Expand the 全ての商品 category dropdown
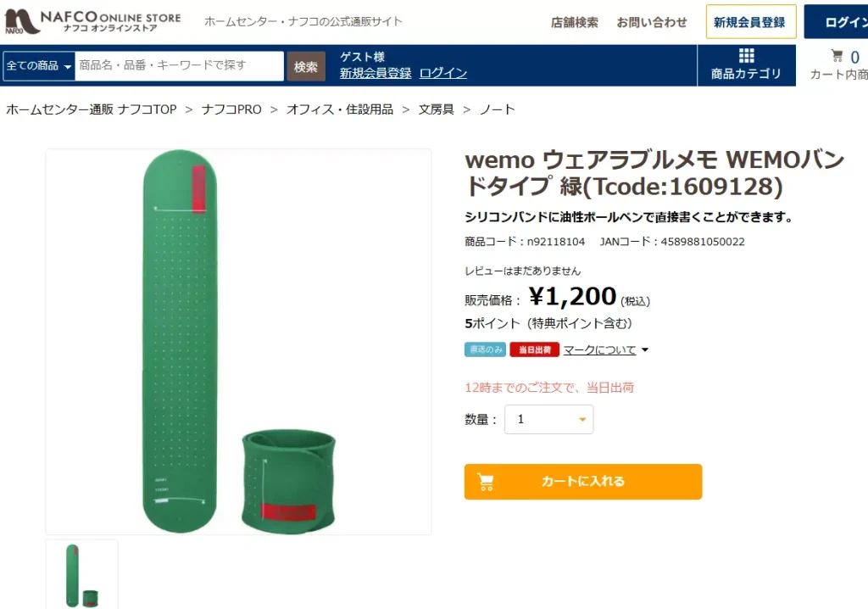Viewport: 868px width, 609px height. point(39,65)
